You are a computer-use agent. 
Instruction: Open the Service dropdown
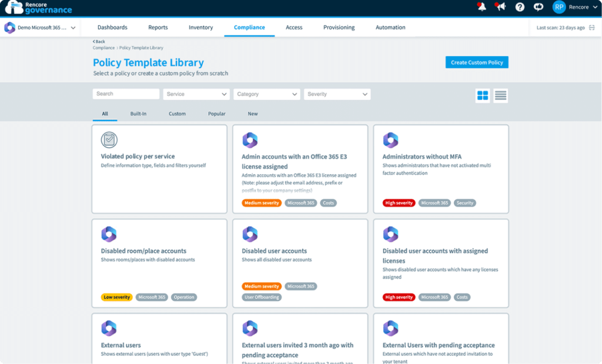pyautogui.click(x=196, y=94)
